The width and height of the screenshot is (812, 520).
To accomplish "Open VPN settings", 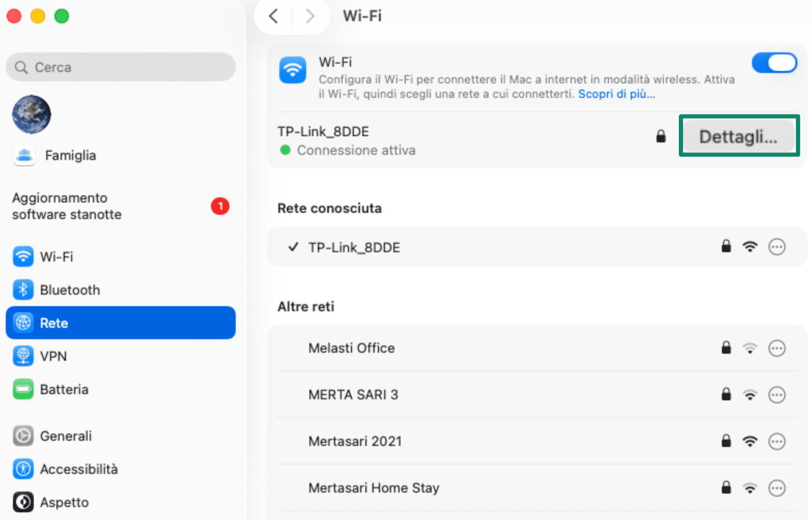I will click(x=53, y=356).
